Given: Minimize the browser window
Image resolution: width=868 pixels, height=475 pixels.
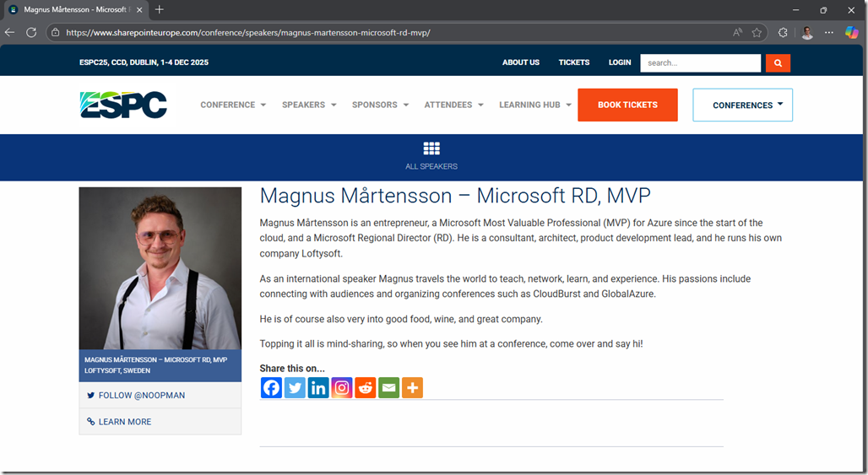Looking at the screenshot, I should tap(795, 10).
